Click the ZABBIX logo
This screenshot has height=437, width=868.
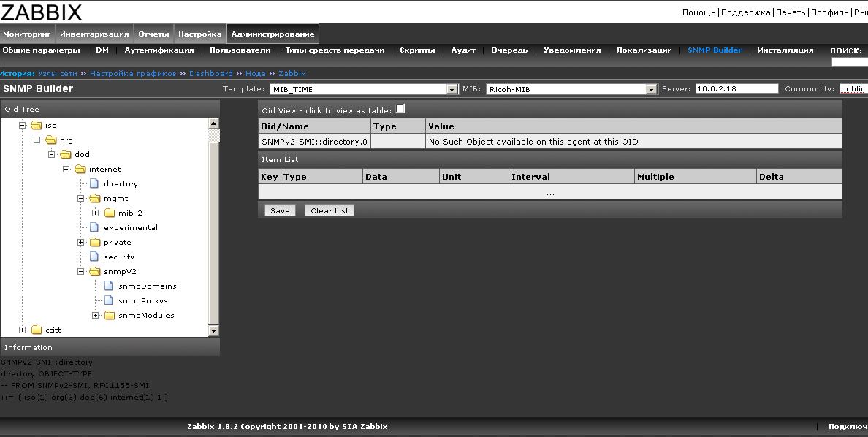tap(41, 12)
